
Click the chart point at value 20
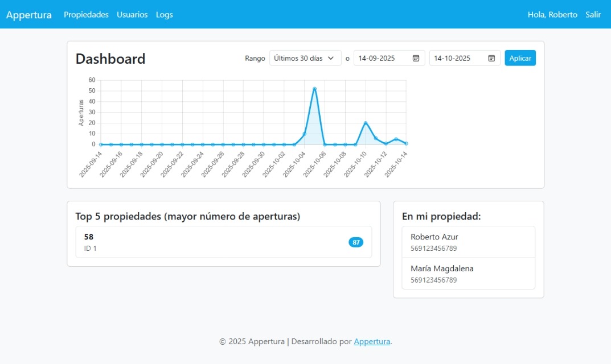[366, 123]
